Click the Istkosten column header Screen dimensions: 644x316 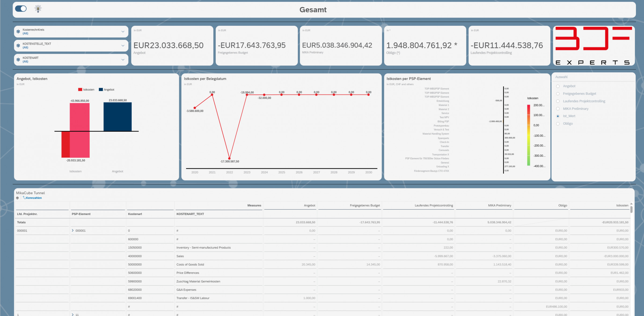(x=622, y=205)
